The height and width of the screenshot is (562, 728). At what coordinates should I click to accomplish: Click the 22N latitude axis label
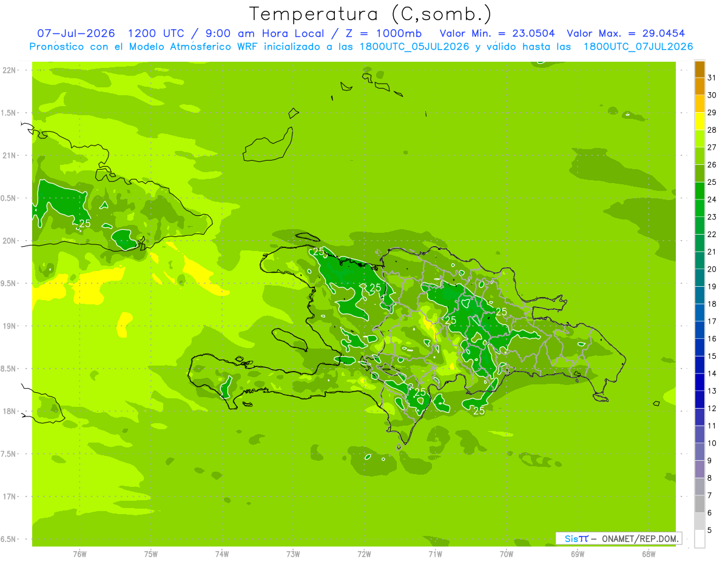(x=10, y=70)
